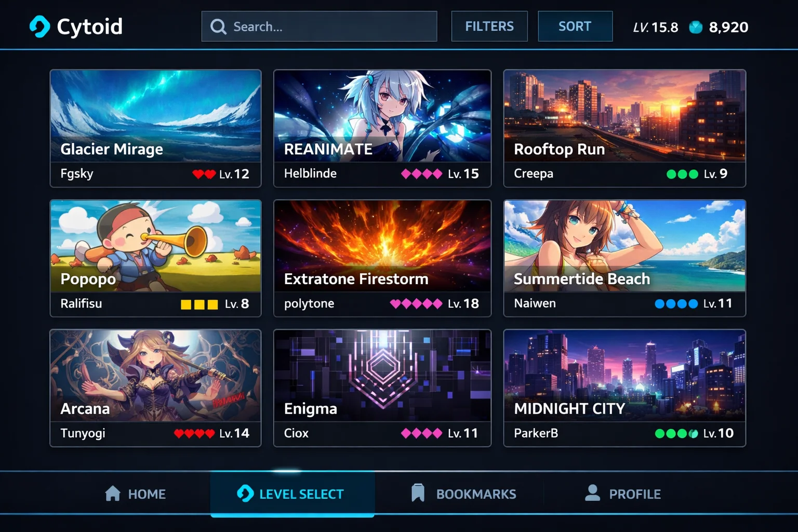Click the Bookmarks ribbon icon

[x=418, y=493]
